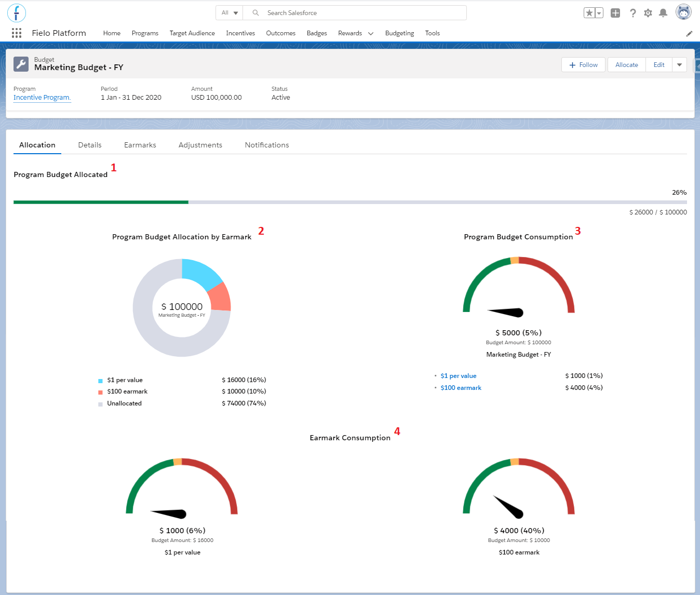Open the Tools nav item

[433, 33]
